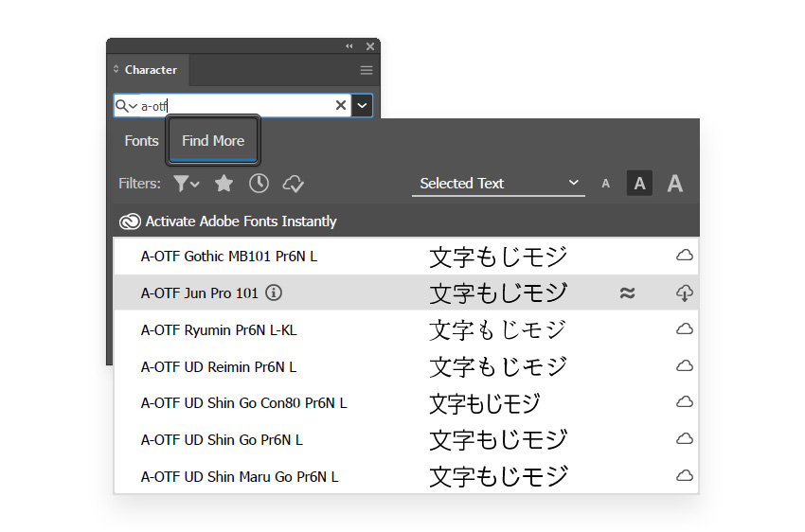
Task: Open the Selected Text sample dropdown
Action: tap(498, 184)
